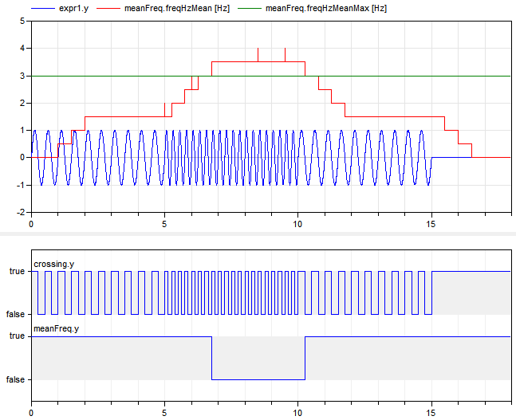Viewport: 516px width, 420px height.
Task: Click y-axis tick 4 in upper plot
Action: pos(22,49)
